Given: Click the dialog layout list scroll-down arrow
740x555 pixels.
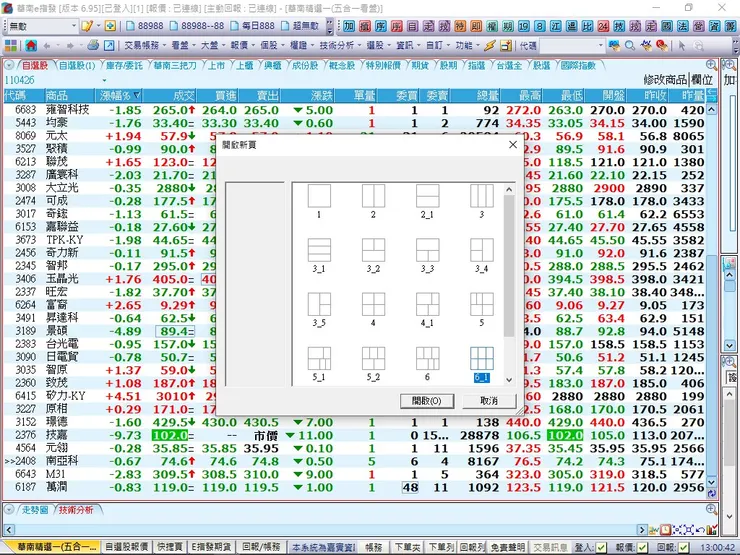Looking at the screenshot, I should click(x=509, y=380).
